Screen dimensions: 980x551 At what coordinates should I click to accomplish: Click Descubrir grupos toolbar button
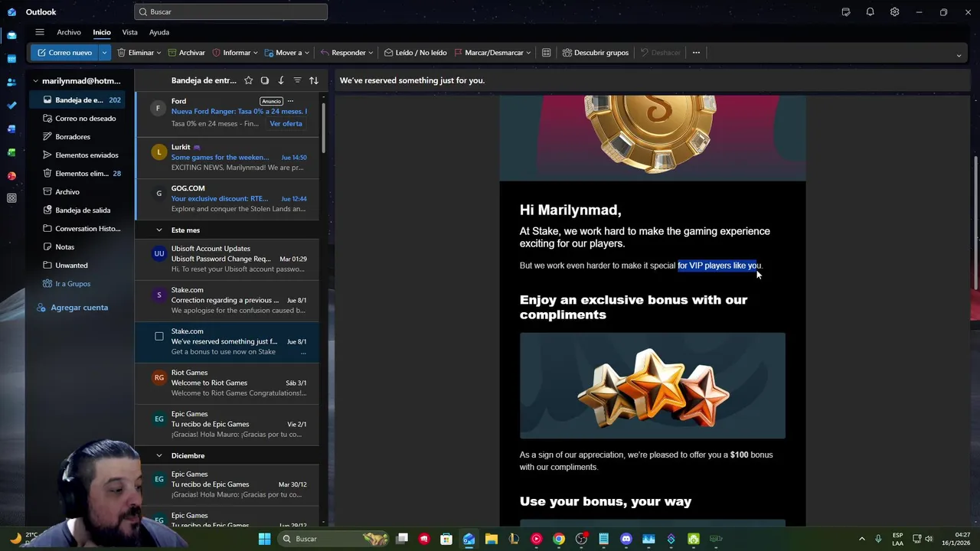pos(596,53)
